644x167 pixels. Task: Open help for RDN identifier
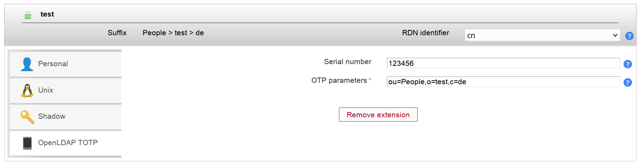(x=629, y=36)
